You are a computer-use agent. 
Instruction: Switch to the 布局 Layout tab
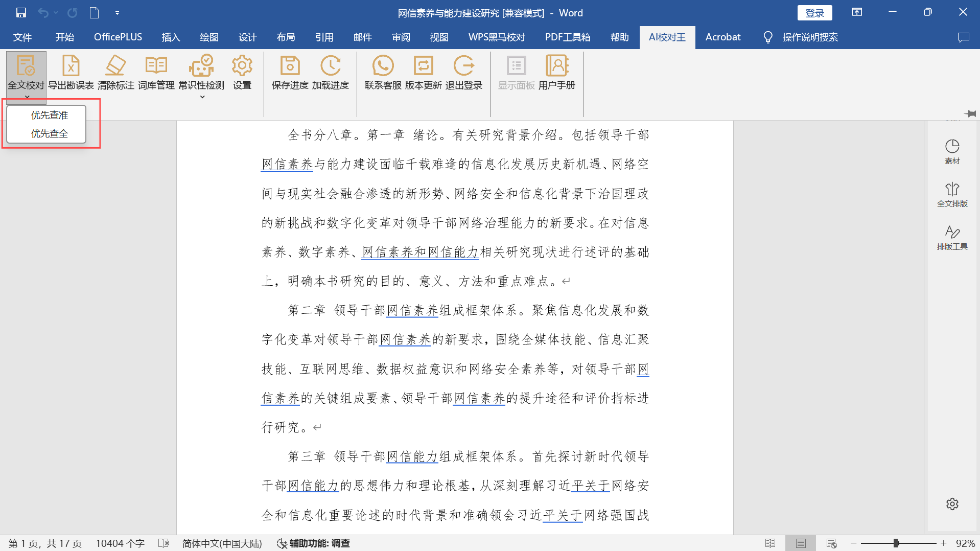(x=286, y=37)
